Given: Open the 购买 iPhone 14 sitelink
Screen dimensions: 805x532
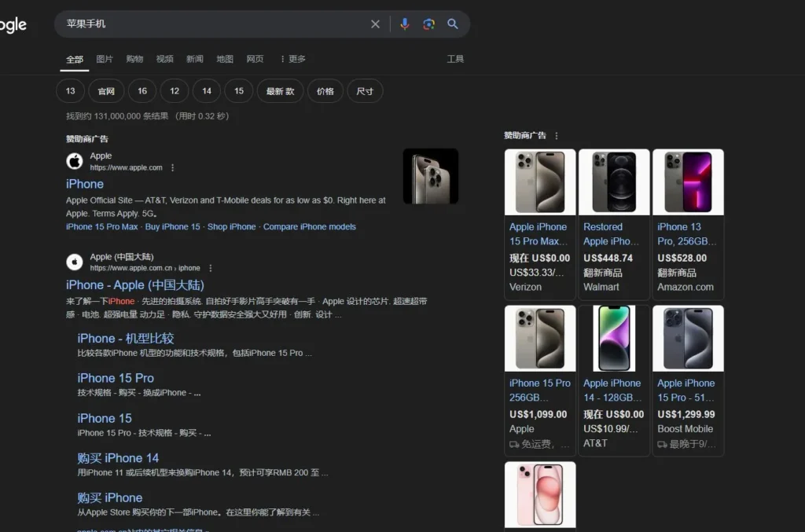Looking at the screenshot, I should click(118, 458).
